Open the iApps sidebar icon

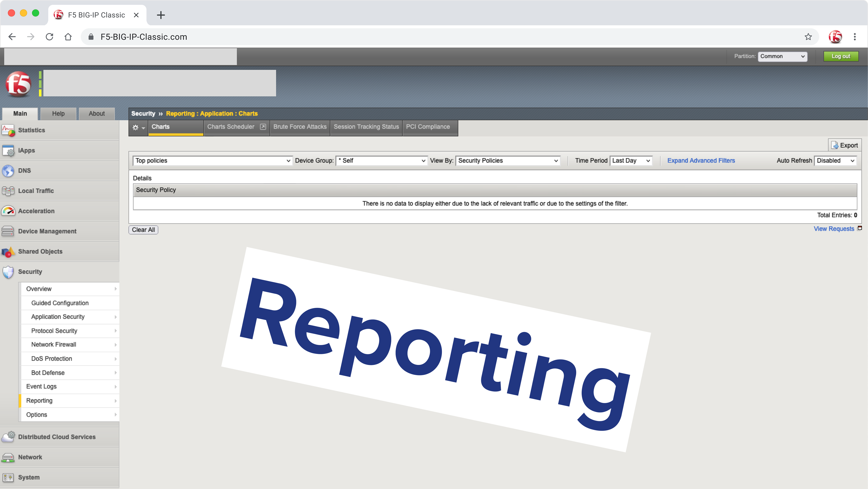tap(8, 150)
